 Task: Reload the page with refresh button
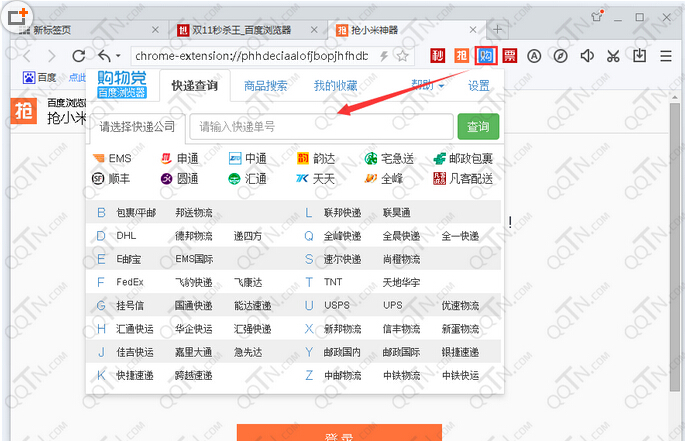click(78, 56)
